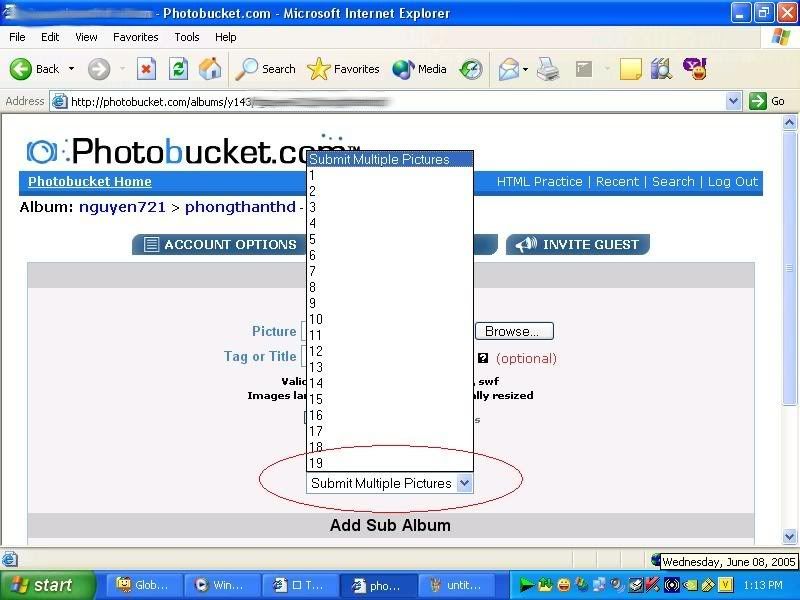Open the Search pane

[265, 69]
